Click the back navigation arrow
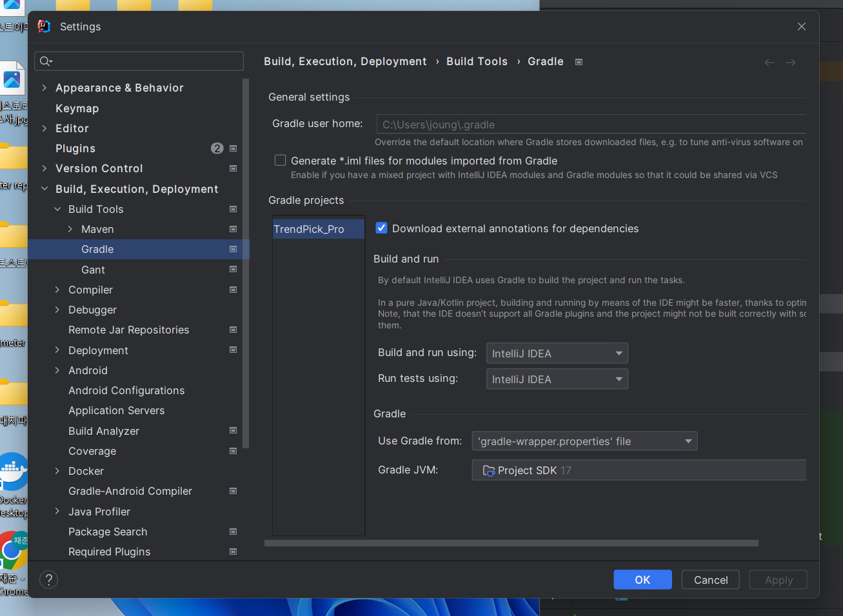The image size is (843, 616). pos(769,63)
